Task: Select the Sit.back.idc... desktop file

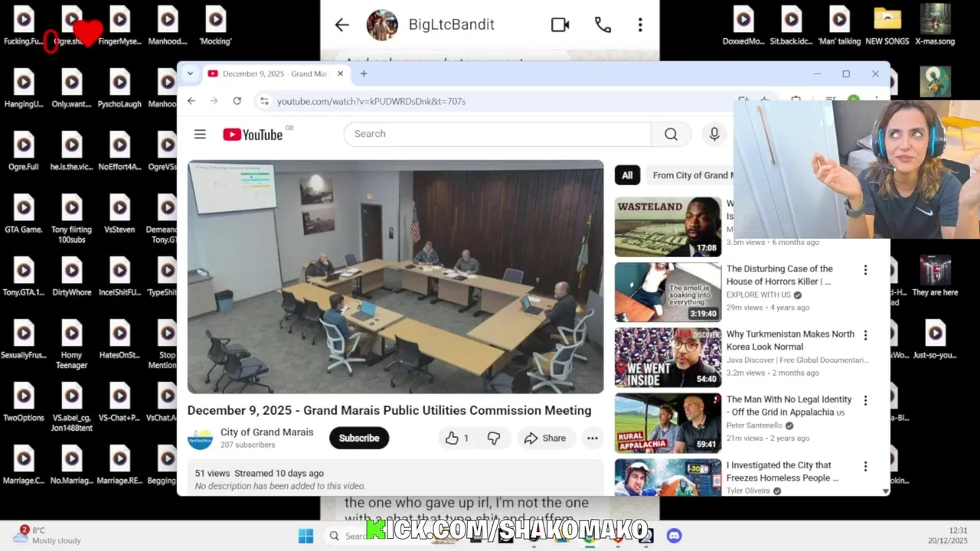Action: click(791, 25)
